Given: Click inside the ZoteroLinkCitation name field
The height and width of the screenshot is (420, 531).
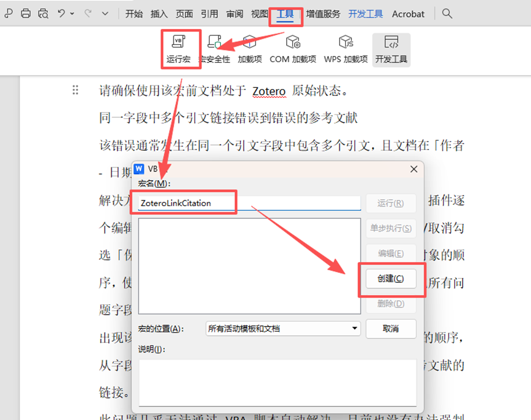Looking at the screenshot, I should coord(246,203).
